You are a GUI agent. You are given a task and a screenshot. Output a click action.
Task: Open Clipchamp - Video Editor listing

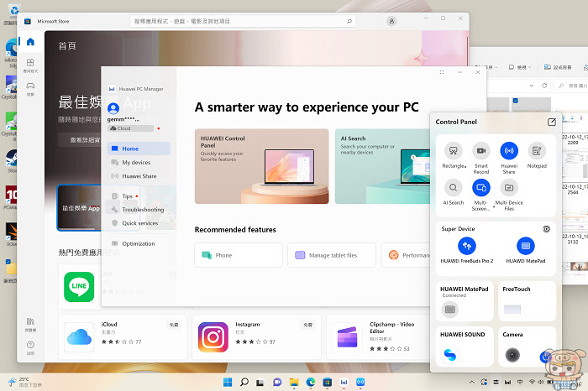[378, 337]
